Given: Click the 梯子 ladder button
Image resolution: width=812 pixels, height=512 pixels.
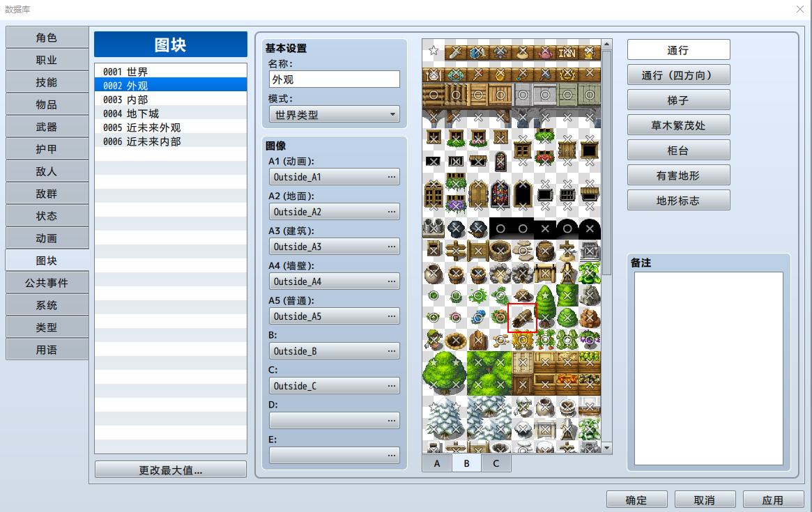Looking at the screenshot, I should 678,100.
